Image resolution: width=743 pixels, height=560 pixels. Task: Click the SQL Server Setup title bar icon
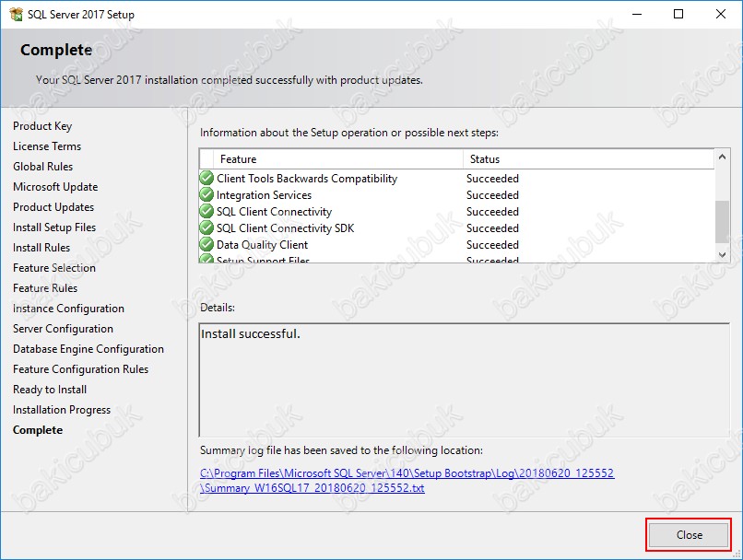click(16, 14)
